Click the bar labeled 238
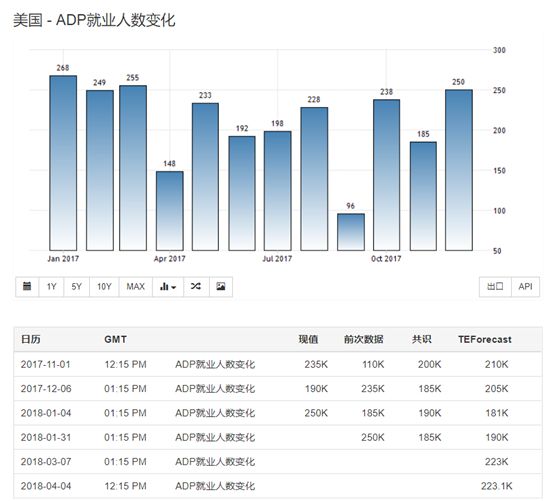This screenshot has width=558, height=501. click(x=386, y=175)
